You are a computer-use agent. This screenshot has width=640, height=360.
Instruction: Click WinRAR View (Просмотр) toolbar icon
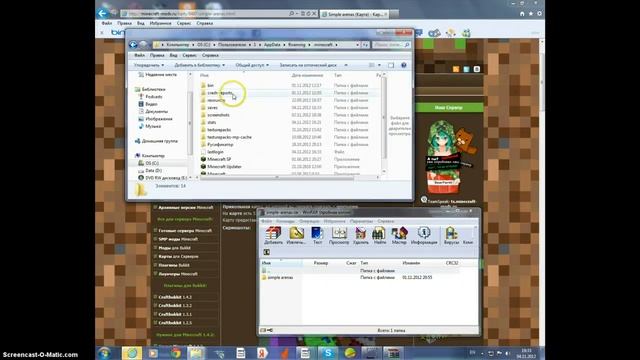pos(339,236)
